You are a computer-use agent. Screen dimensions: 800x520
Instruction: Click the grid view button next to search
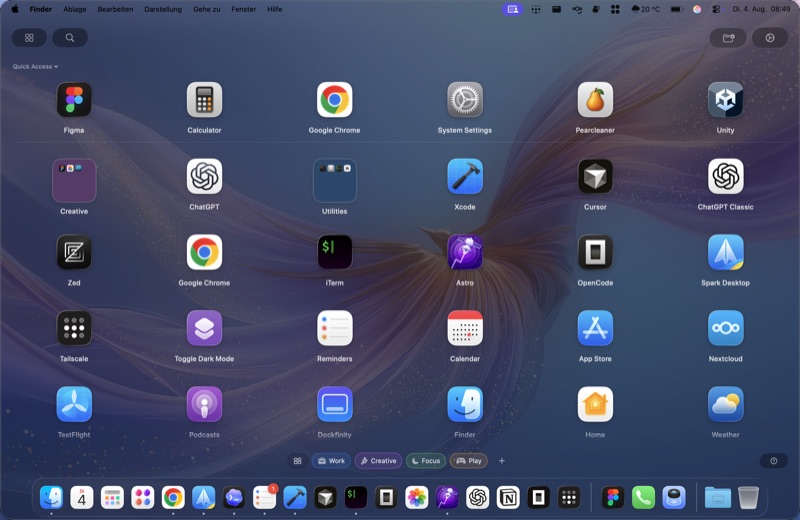pyautogui.click(x=29, y=38)
